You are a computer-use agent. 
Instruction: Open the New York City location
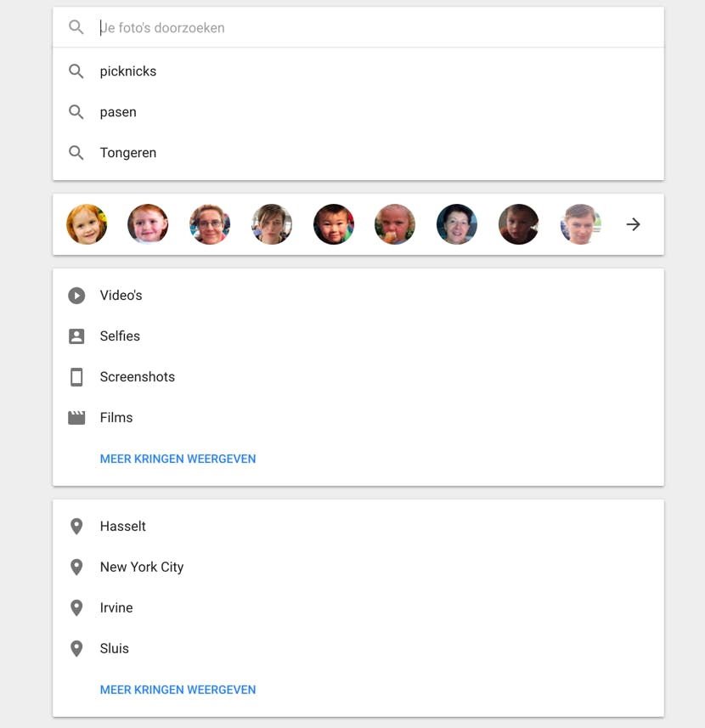142,567
